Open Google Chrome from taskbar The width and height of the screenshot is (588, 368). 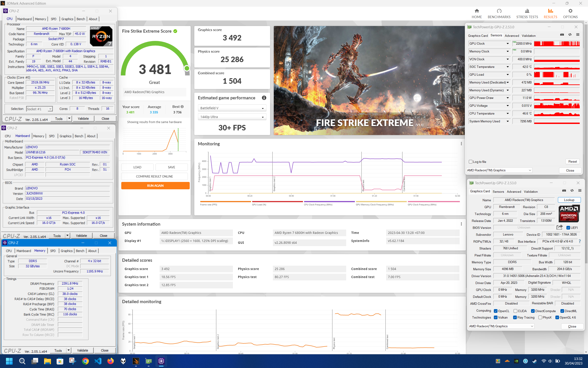(85, 361)
